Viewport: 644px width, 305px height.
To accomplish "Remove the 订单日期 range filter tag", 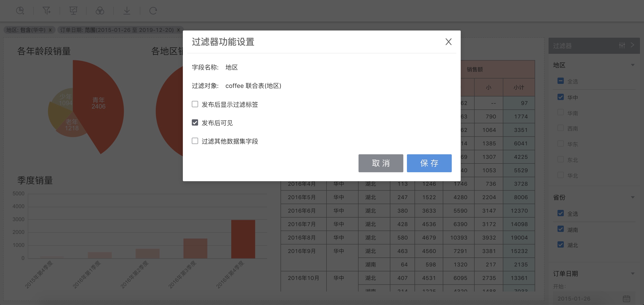I will click(178, 30).
